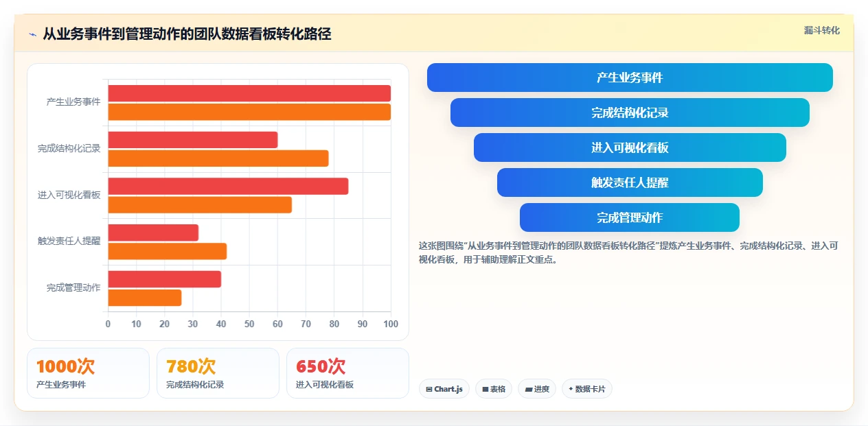Click the x-axis tick label 100
Image resolution: width=868 pixels, height=426 pixels.
pos(391,324)
